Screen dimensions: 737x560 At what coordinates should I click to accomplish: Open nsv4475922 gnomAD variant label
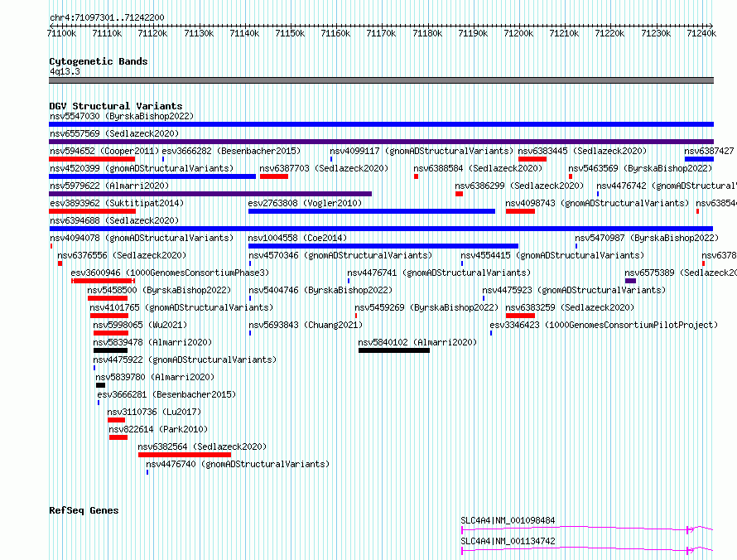pos(185,360)
